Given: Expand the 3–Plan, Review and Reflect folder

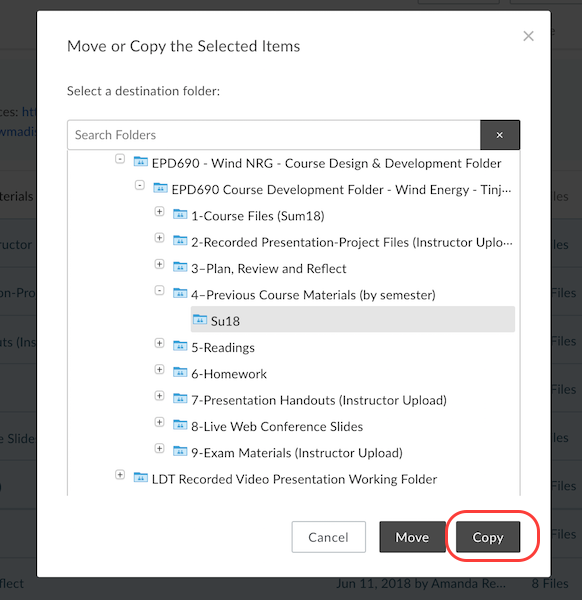Looking at the screenshot, I should 160,264.
